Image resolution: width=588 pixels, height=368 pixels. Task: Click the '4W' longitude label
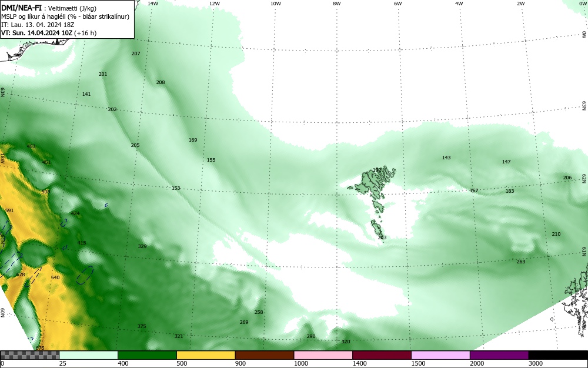459,4
